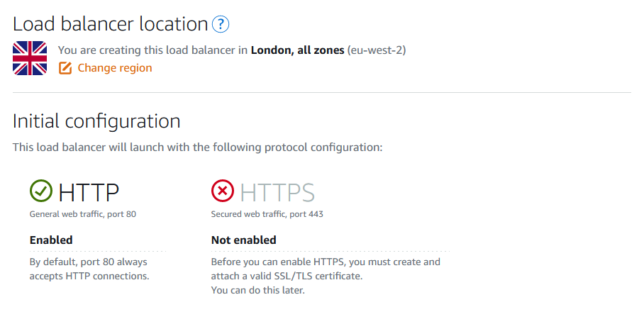
Task: Open the Change region link
Action: [115, 68]
